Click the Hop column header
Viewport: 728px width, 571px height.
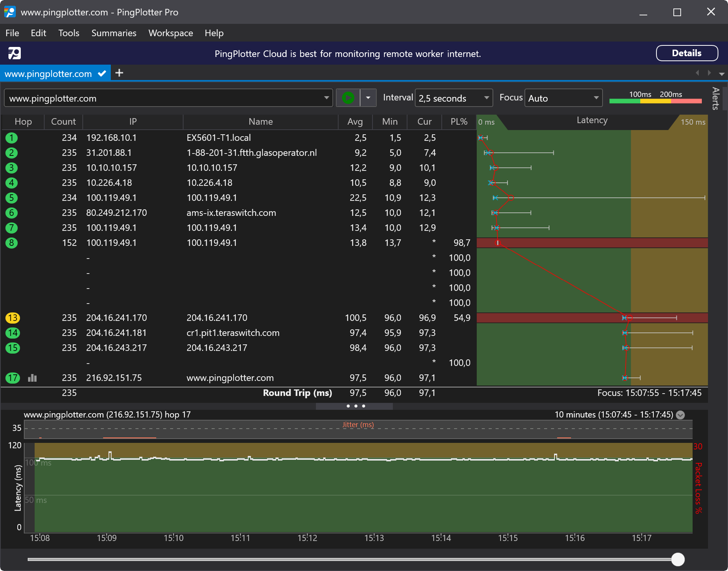(x=23, y=122)
